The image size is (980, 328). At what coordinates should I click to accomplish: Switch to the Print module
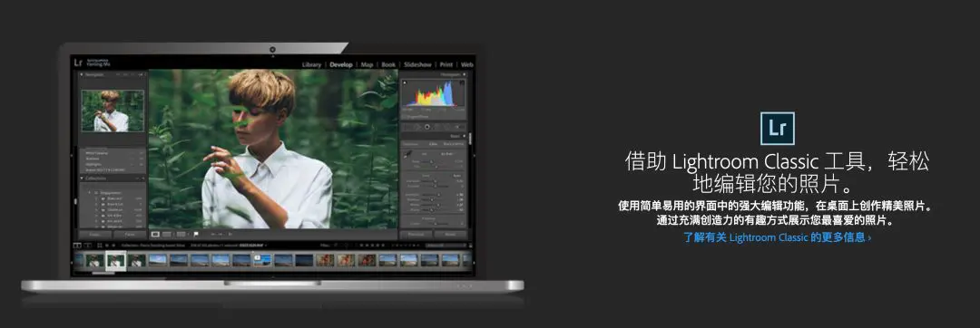(x=446, y=65)
